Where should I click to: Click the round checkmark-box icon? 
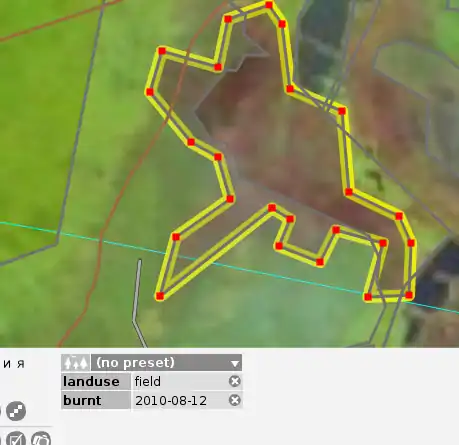tap(16, 439)
